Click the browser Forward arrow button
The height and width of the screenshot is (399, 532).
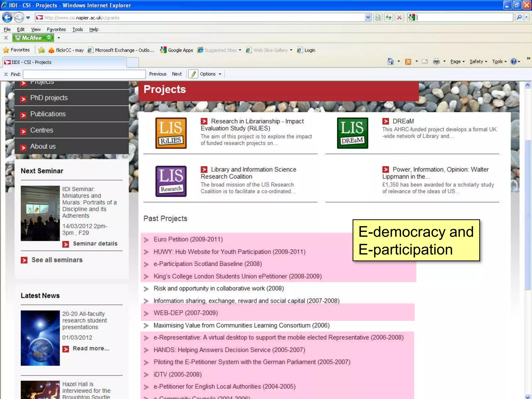[19, 18]
